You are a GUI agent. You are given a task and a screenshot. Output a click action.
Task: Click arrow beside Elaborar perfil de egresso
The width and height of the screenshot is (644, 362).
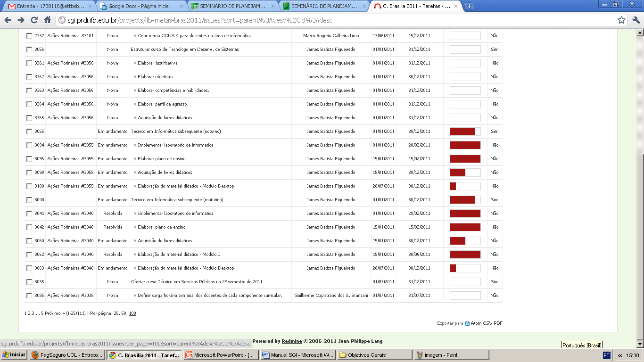pos(135,104)
